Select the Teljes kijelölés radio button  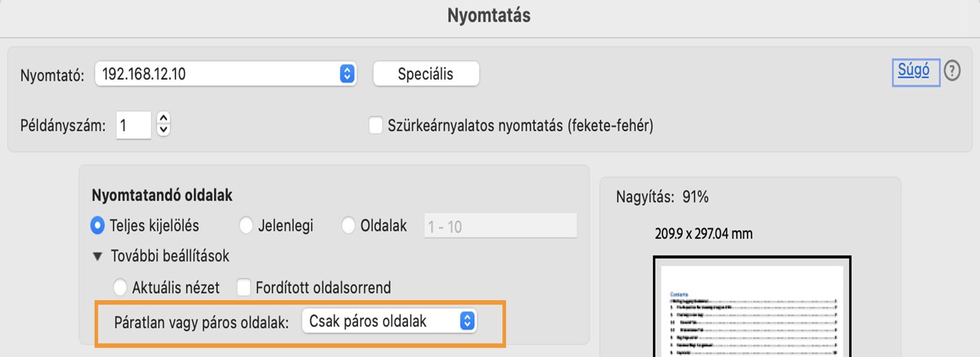98,226
